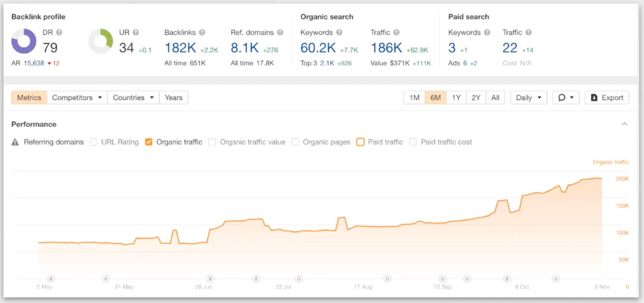Open the DR help tooltip icon
Image resolution: width=644 pixels, height=303 pixels.
tap(59, 33)
